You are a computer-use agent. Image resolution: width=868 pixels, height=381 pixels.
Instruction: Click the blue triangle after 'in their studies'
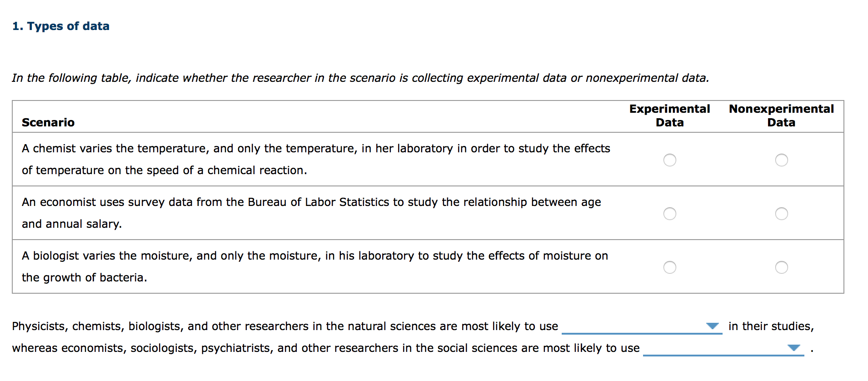pyautogui.click(x=712, y=326)
